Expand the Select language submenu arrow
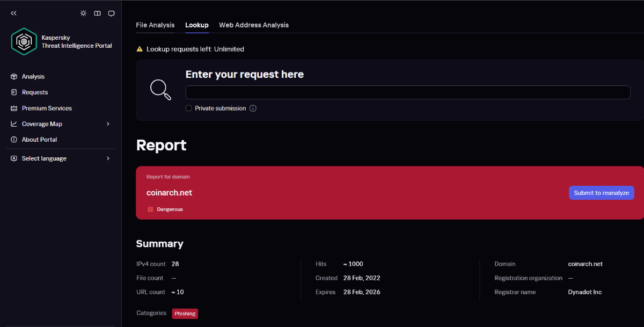The width and height of the screenshot is (644, 327). tap(108, 158)
